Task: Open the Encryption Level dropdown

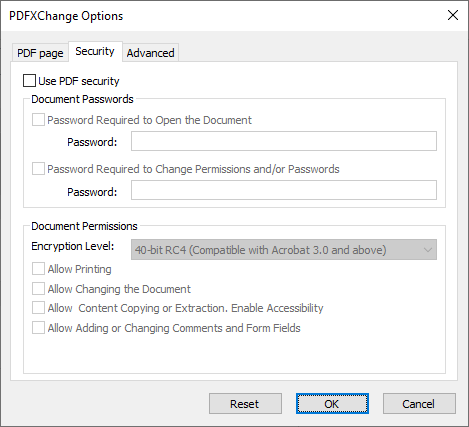Action: tap(284, 250)
